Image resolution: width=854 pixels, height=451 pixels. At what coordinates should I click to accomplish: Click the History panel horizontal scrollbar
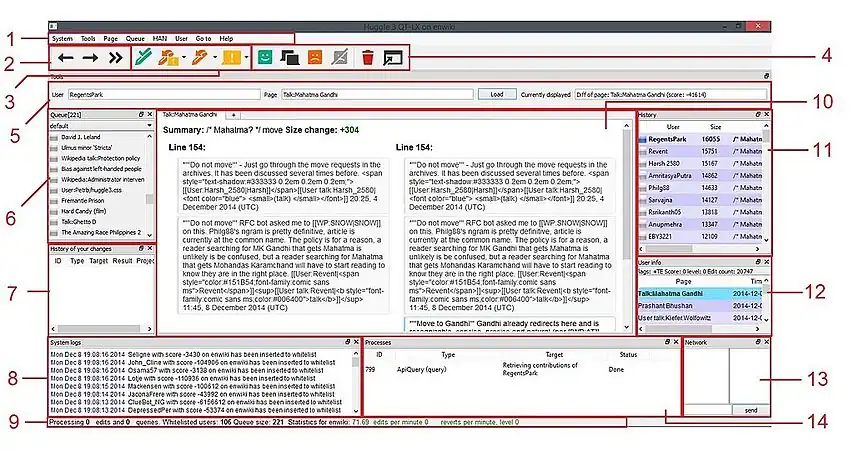(x=700, y=248)
